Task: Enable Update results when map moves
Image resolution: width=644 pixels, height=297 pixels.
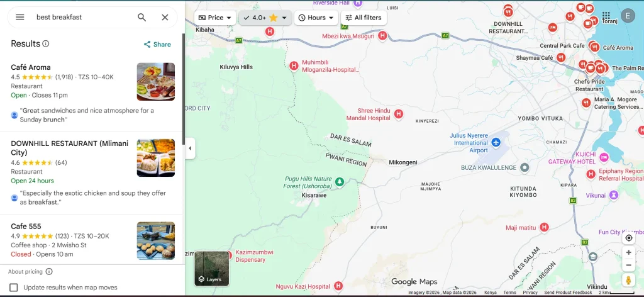Action: coord(14,288)
